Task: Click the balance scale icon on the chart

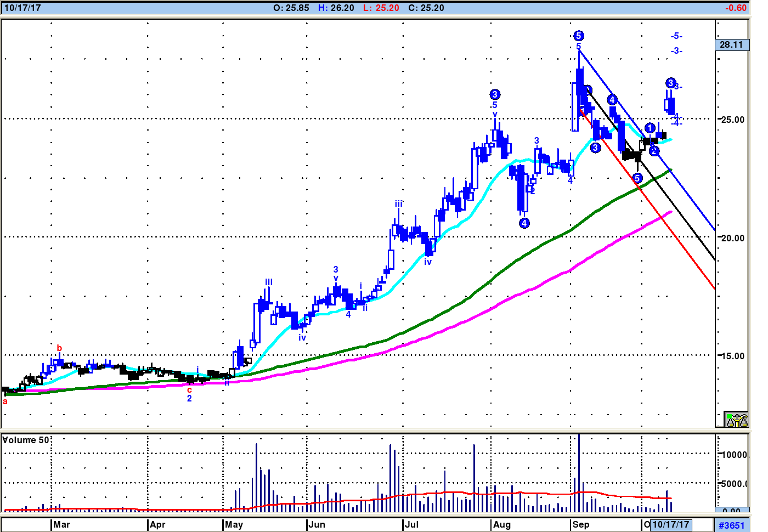Action: 736,420
